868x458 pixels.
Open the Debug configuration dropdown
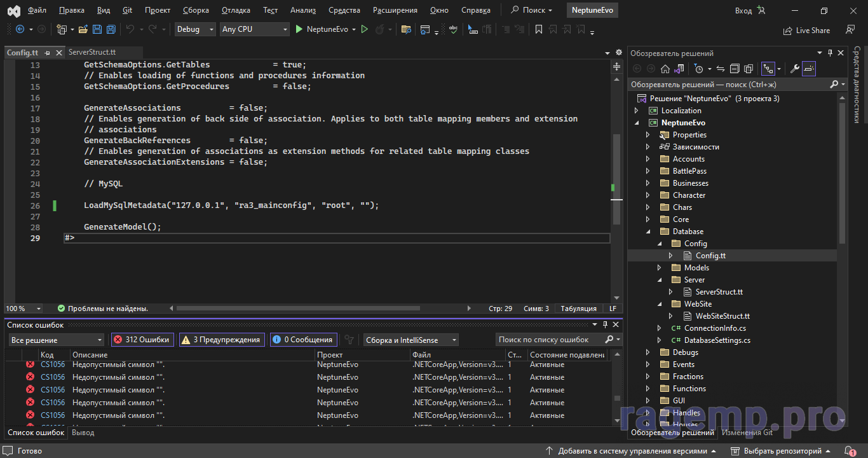tap(195, 29)
